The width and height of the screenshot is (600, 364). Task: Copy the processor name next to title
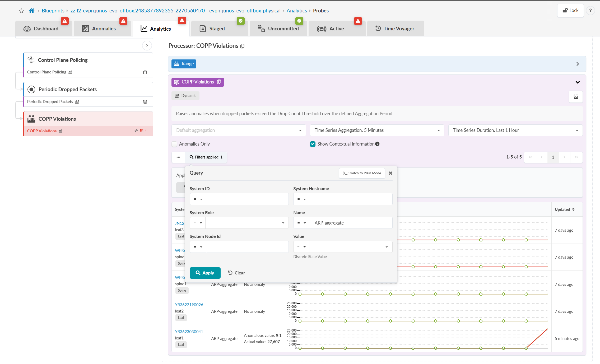coord(242,46)
